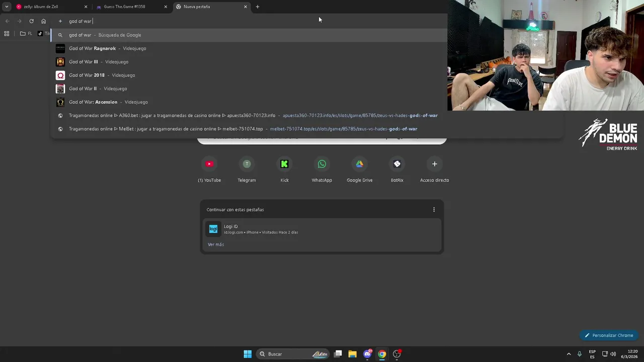
Task: Open the apps grid in bookmarks bar
Action: tap(7, 34)
